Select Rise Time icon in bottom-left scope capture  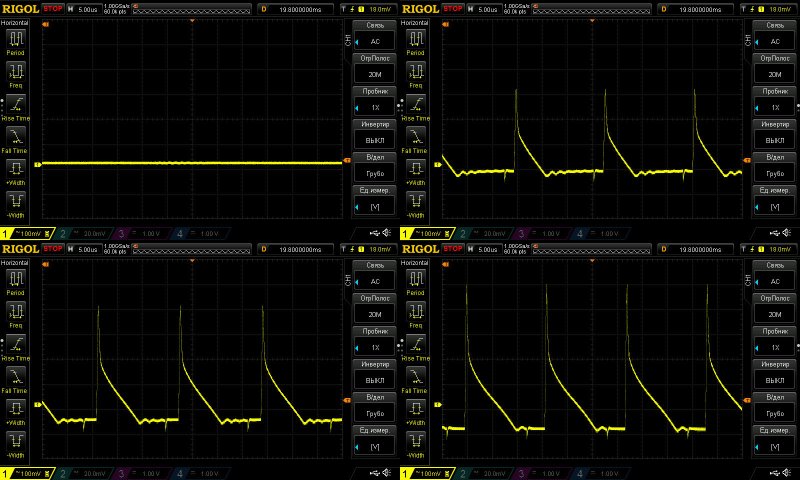(x=16, y=344)
